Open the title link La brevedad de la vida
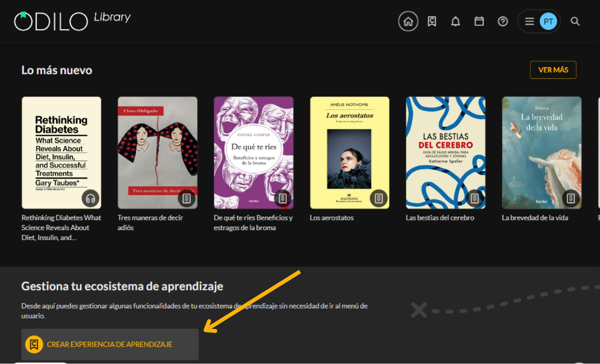Image resolution: width=600 pixels, height=364 pixels. coord(535,218)
